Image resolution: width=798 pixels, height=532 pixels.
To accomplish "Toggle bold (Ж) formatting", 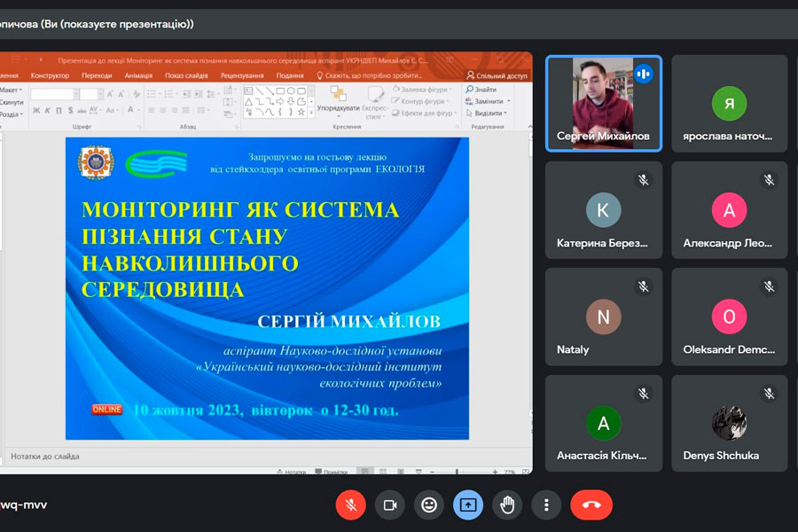I will 36,110.
